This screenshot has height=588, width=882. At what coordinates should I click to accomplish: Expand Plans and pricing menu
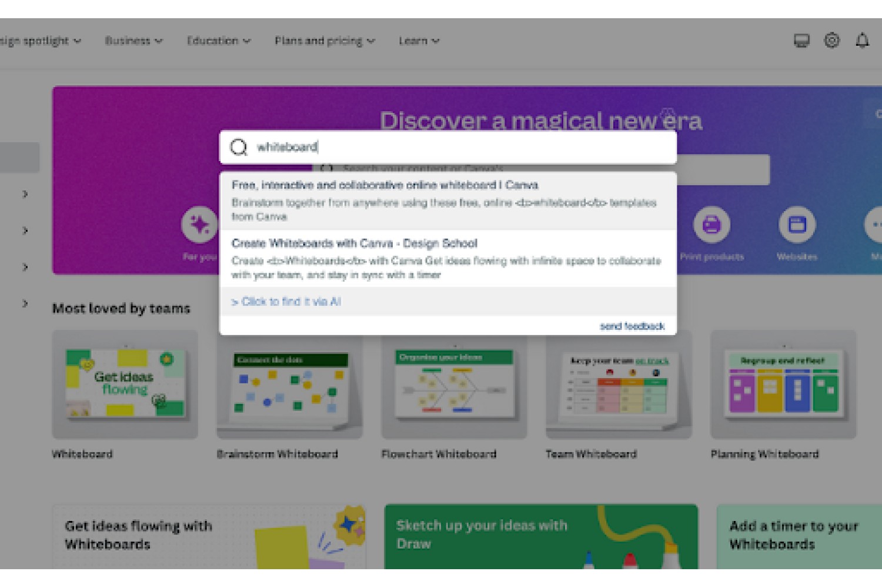pos(325,41)
